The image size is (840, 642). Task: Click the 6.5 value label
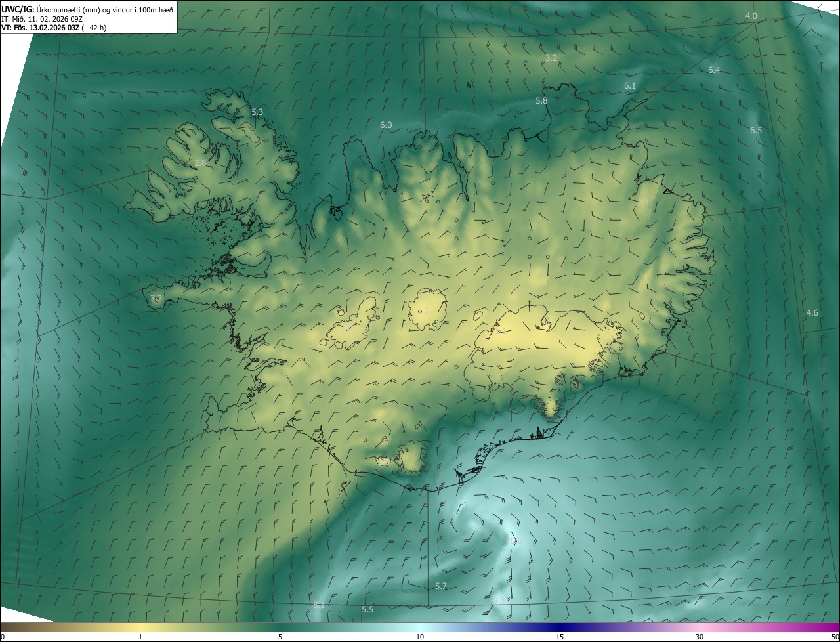point(756,130)
